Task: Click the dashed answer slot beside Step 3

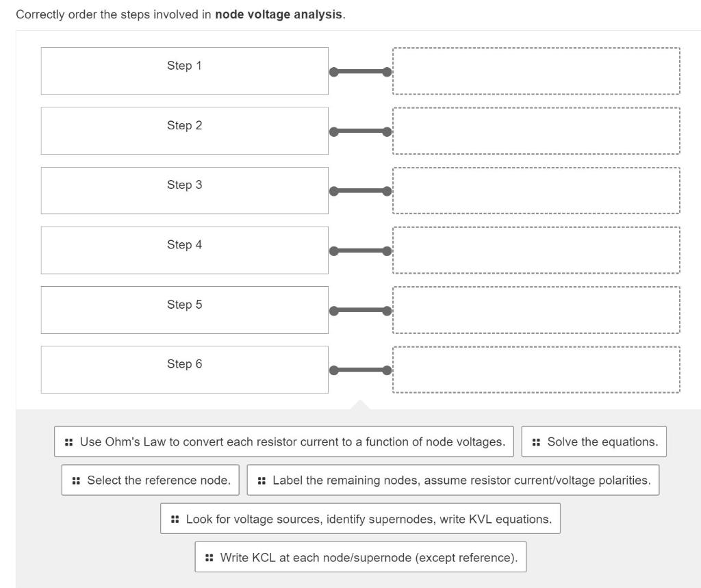Action: (535, 190)
